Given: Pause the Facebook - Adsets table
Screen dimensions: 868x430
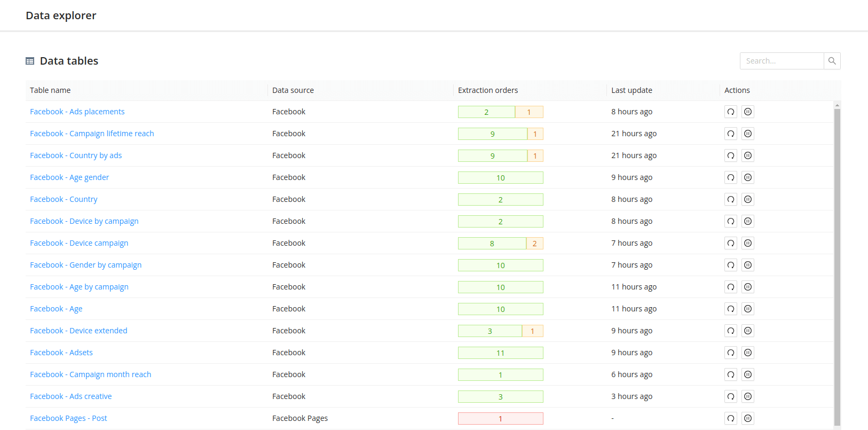Looking at the screenshot, I should tap(748, 353).
